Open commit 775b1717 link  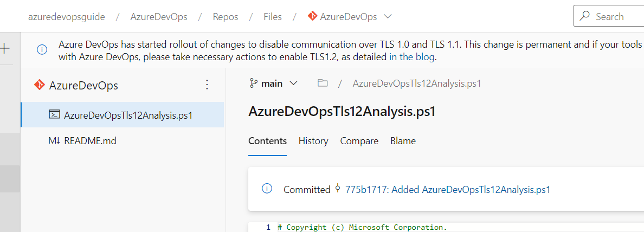click(448, 190)
